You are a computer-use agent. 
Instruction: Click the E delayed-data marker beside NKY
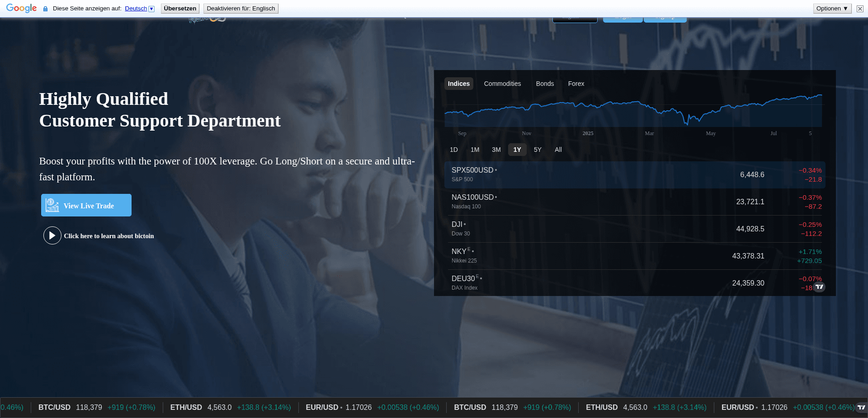pos(468,249)
